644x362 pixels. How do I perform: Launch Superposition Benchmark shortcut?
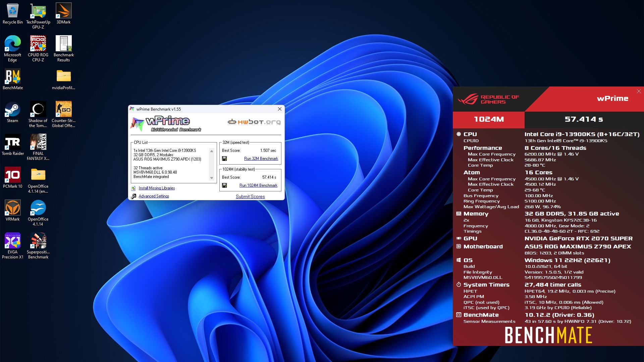point(38,246)
